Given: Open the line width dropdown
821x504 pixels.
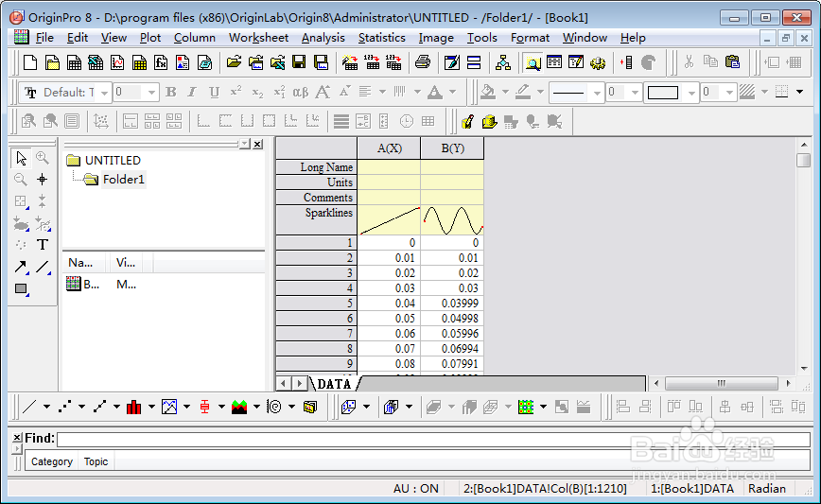Looking at the screenshot, I should coord(635,93).
